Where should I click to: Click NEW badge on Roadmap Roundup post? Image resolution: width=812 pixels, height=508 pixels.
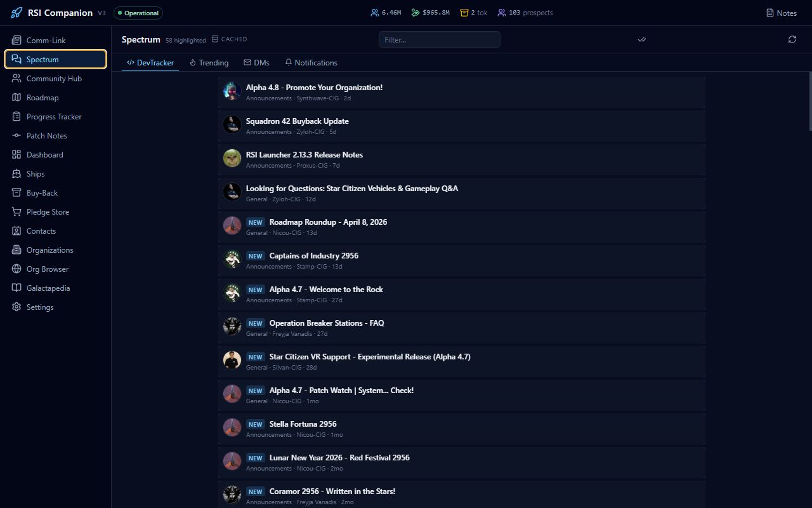pyautogui.click(x=256, y=223)
